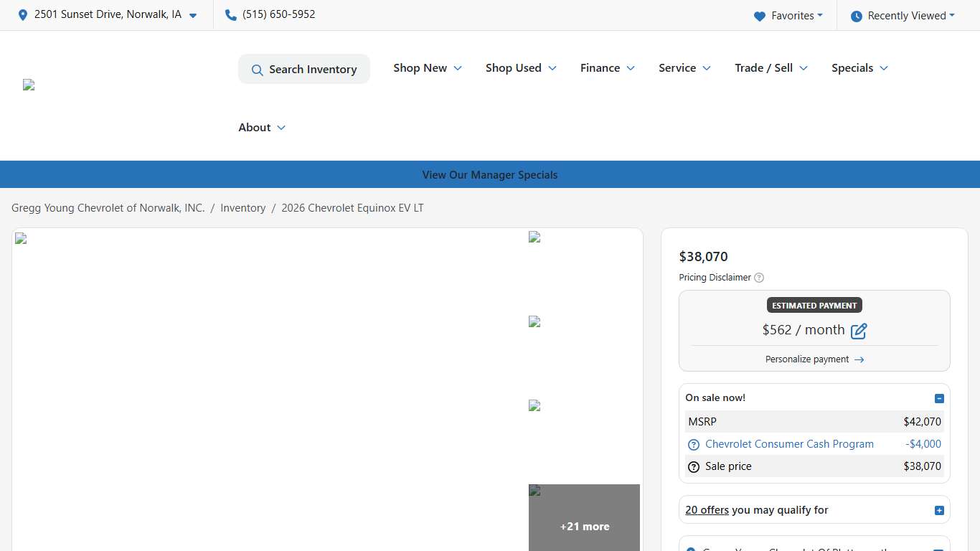Open the address location dropdown arrow
980x551 pixels.
coord(193,16)
